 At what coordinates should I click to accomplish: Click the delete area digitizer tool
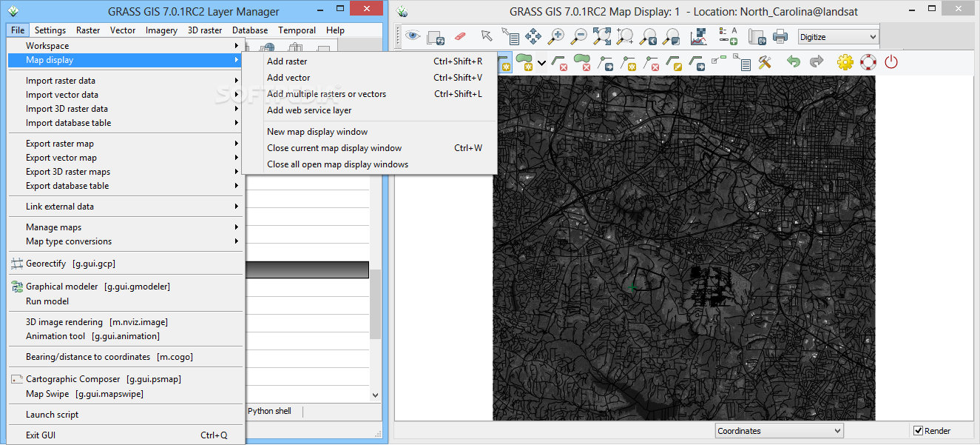581,62
